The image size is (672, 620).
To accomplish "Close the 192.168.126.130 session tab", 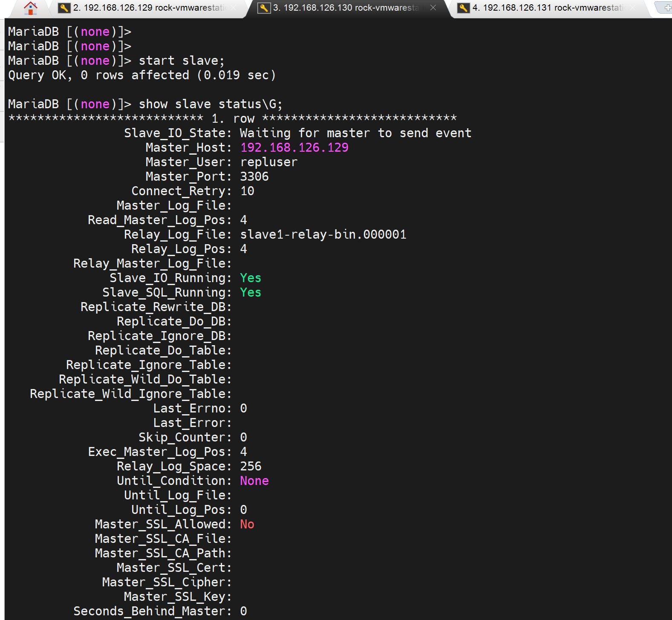I will click(433, 8).
